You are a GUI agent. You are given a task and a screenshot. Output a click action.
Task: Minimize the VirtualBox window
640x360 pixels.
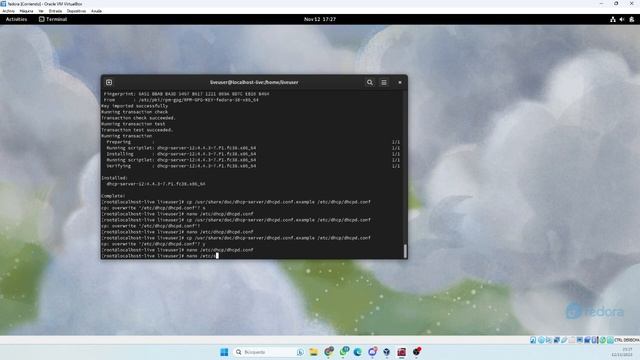click(601, 4)
